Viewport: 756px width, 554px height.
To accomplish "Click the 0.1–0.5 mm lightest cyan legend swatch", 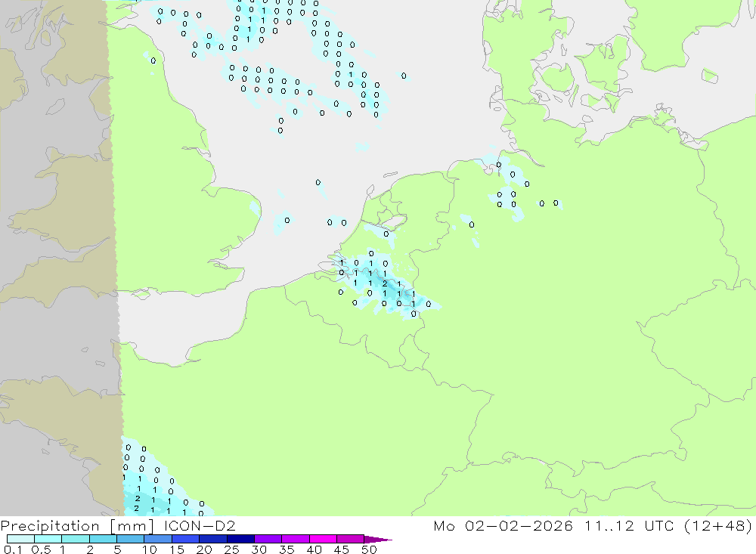I will pos(20,539).
